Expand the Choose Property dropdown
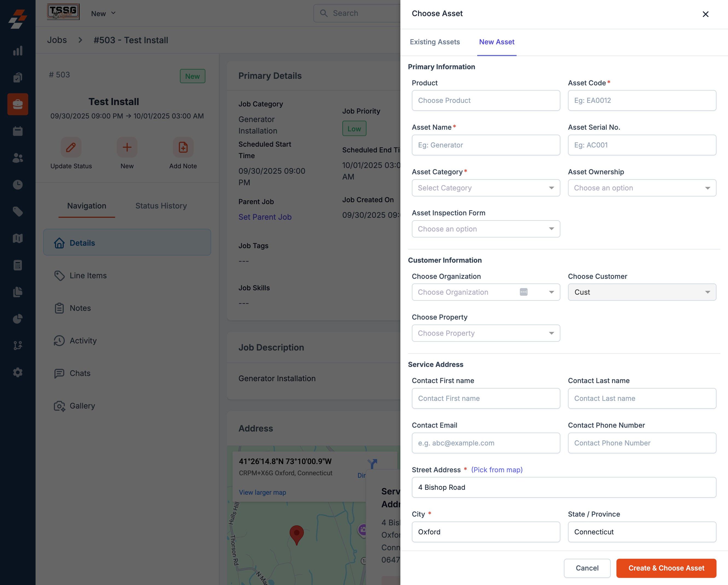Image resolution: width=728 pixels, height=585 pixels. click(485, 333)
